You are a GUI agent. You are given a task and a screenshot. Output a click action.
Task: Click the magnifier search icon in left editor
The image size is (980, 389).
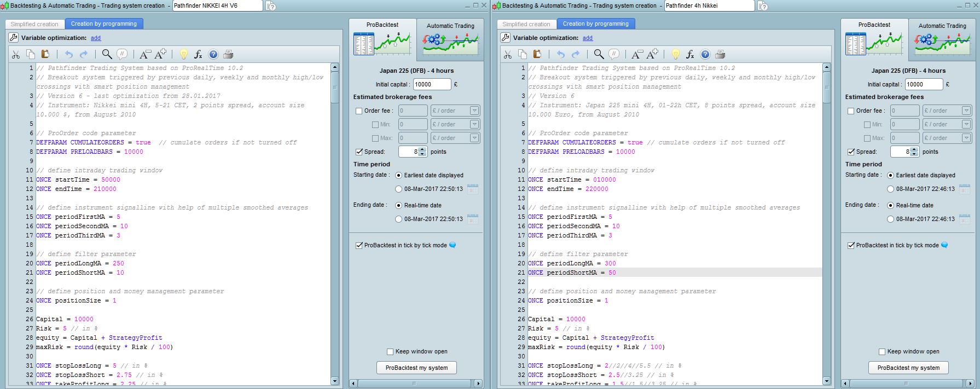[107, 54]
